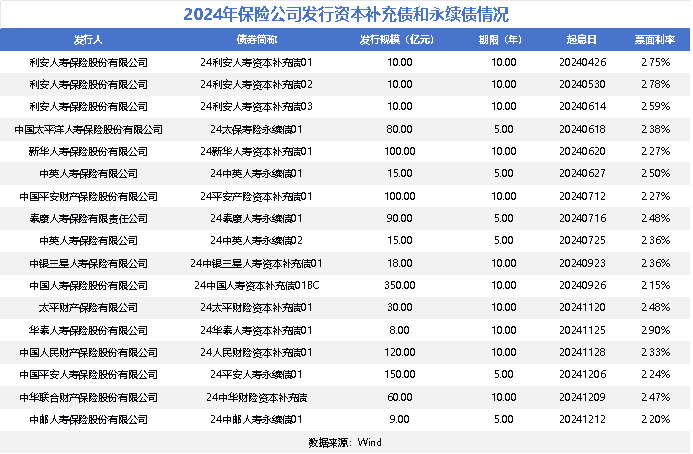693x454 pixels.
Task: Click the 数据来源：Wind footer text
Action: [345, 443]
